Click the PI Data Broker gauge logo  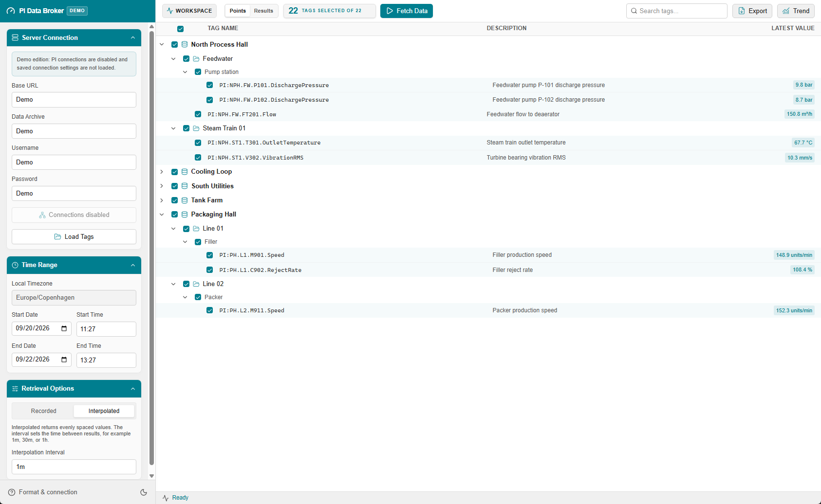[x=11, y=11]
